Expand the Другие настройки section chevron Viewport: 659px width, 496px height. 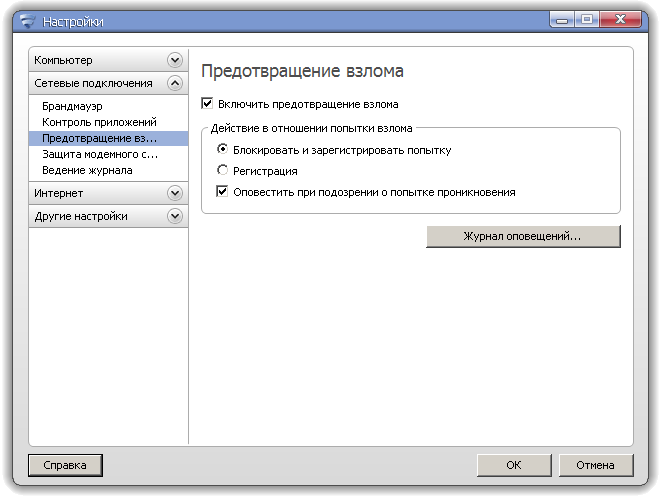pyautogui.click(x=175, y=216)
